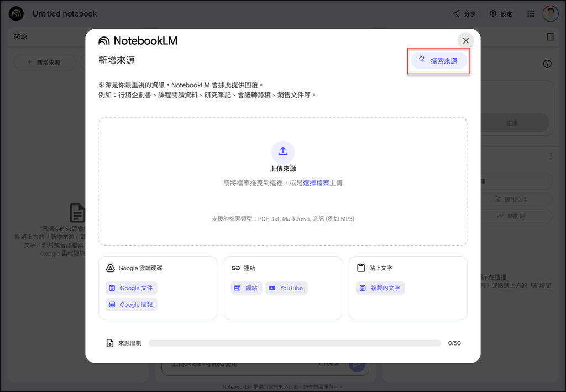Image resolution: width=566 pixels, height=392 pixels.
Task: Click NotebookLM home logo in the top-left corner
Action: tap(16, 14)
